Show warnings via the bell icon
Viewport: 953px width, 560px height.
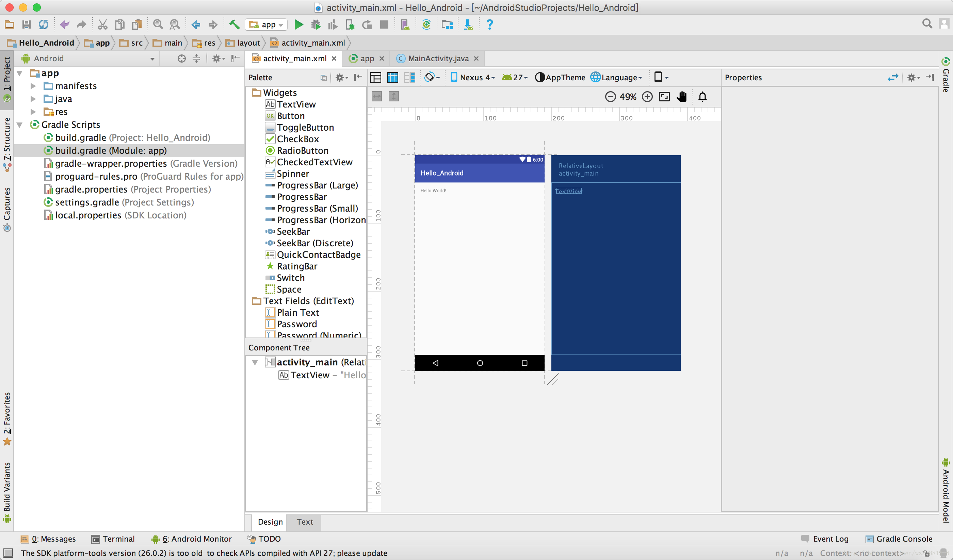pos(702,97)
